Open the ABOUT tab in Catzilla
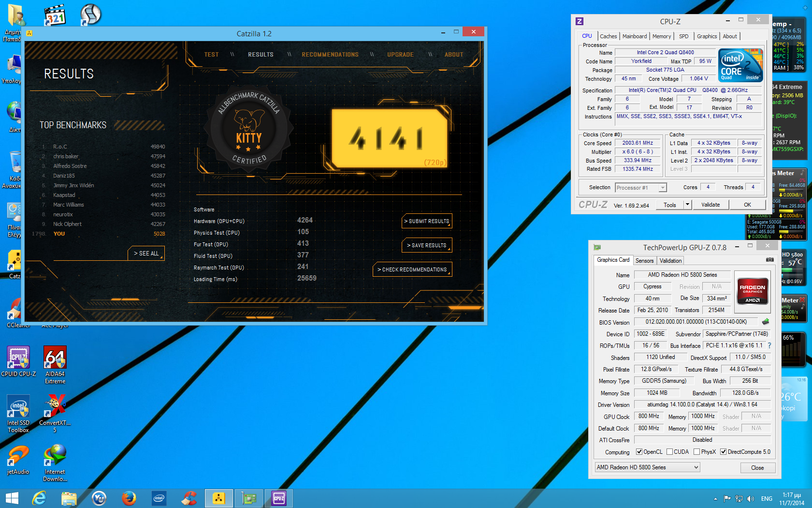 pyautogui.click(x=454, y=55)
